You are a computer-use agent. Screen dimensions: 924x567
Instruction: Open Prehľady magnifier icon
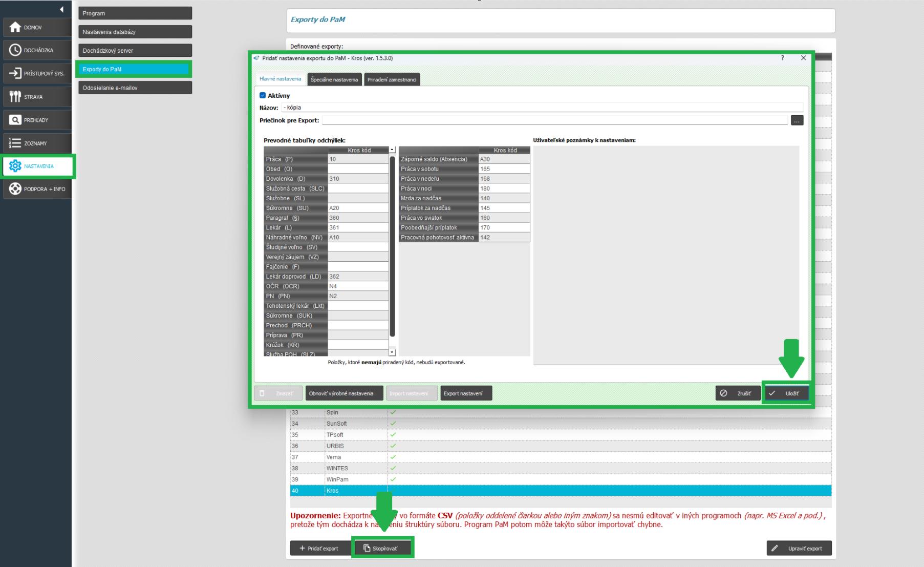tap(15, 120)
